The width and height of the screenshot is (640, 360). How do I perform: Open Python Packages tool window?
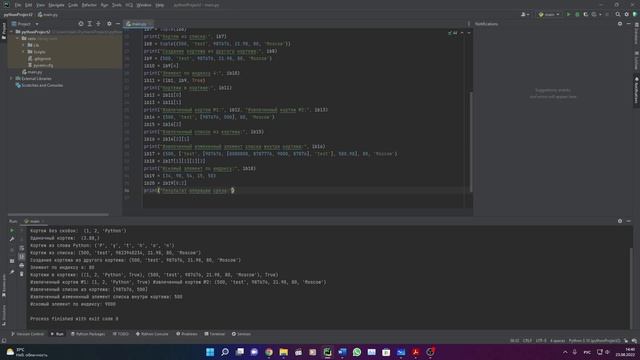pyautogui.click(x=88, y=334)
